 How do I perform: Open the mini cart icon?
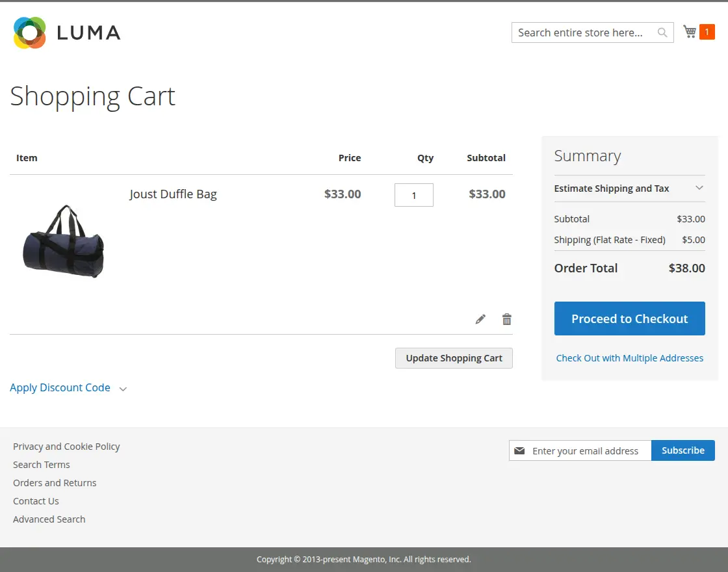(x=690, y=32)
